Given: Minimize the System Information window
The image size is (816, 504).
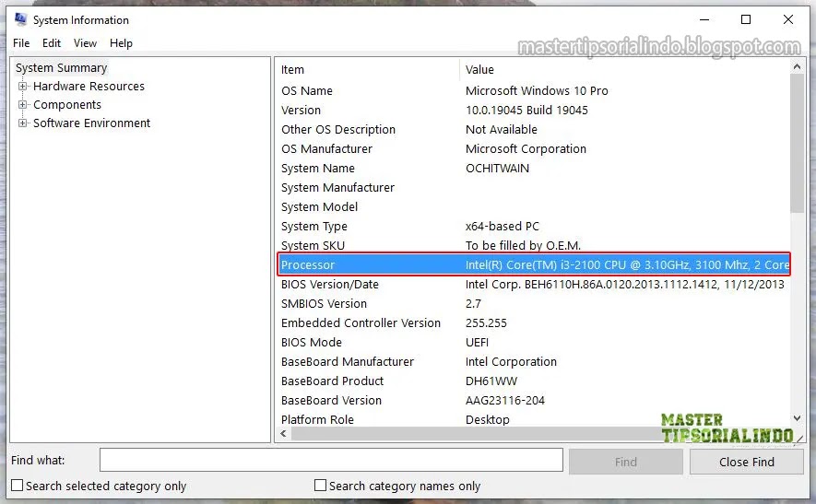Looking at the screenshot, I should [x=704, y=19].
